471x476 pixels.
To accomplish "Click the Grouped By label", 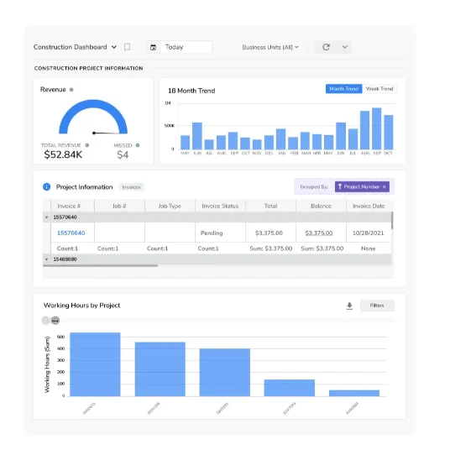I will [x=314, y=186].
